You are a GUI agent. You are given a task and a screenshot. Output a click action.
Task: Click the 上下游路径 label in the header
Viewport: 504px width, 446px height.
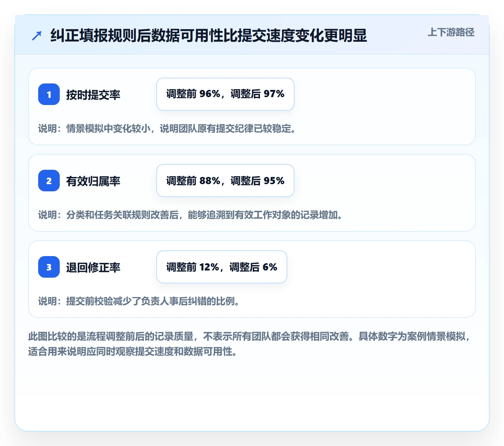click(451, 32)
